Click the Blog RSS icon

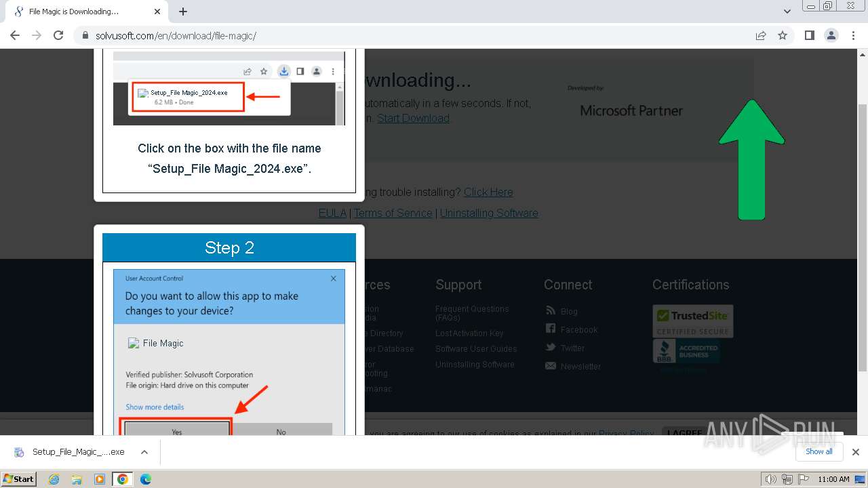[x=551, y=310]
